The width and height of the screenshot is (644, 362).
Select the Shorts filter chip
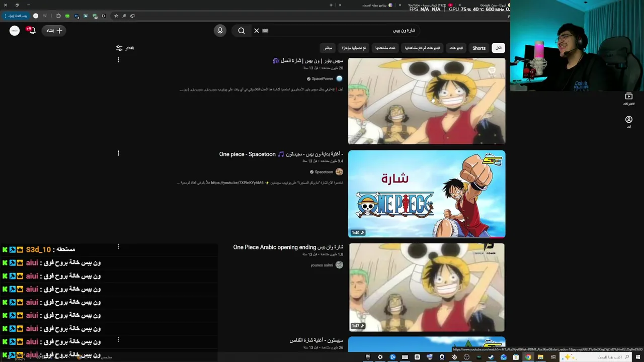tap(479, 48)
